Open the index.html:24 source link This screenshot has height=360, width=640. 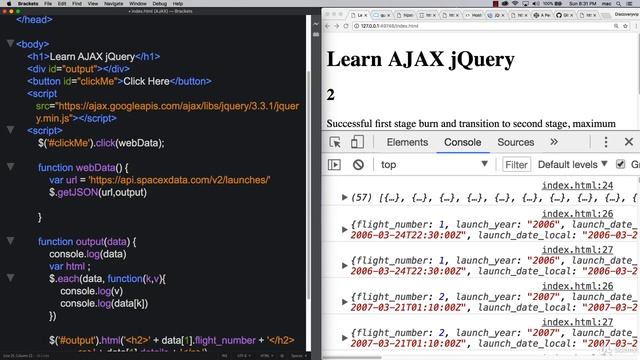(577, 185)
